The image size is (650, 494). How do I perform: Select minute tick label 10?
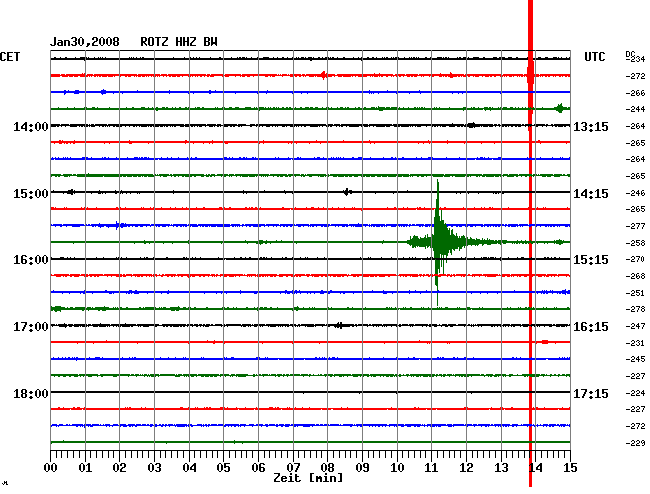pyautogui.click(x=397, y=468)
